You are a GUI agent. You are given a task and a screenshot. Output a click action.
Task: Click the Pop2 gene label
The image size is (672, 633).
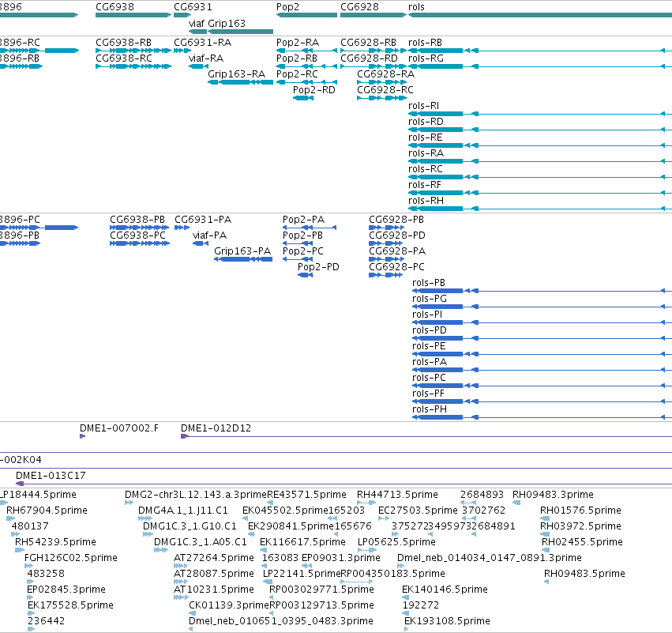click(287, 7)
